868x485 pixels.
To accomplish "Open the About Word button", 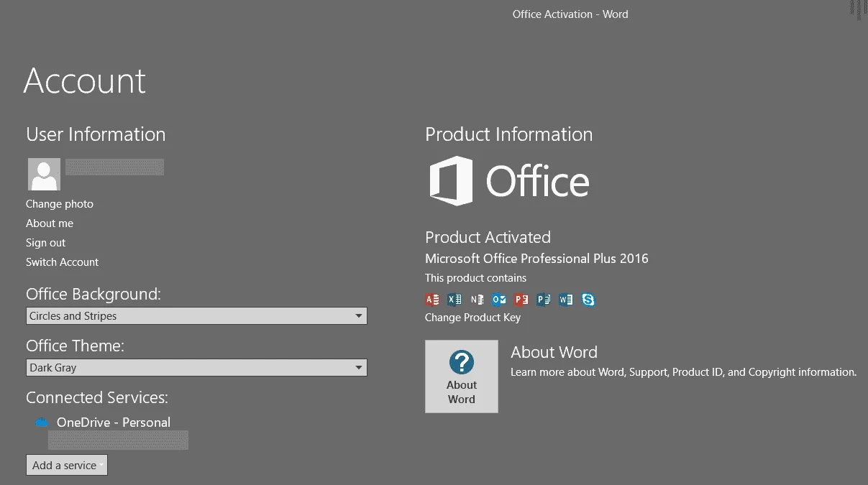I will pyautogui.click(x=462, y=377).
